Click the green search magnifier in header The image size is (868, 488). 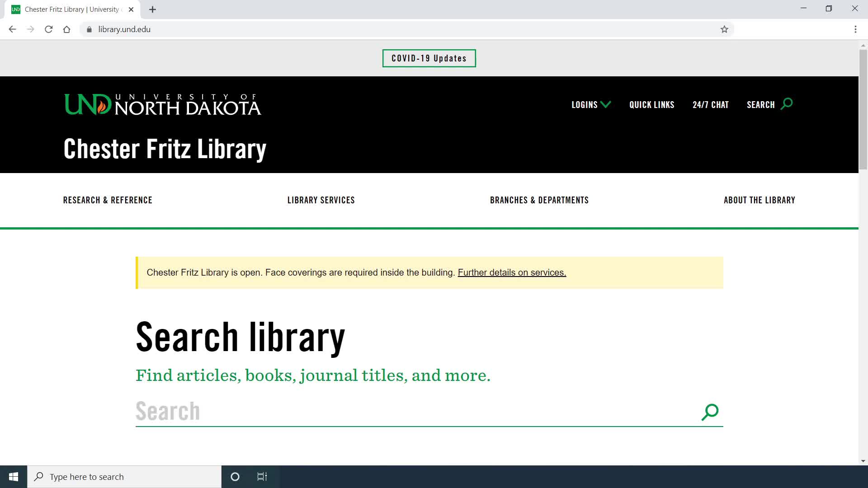pyautogui.click(x=787, y=104)
